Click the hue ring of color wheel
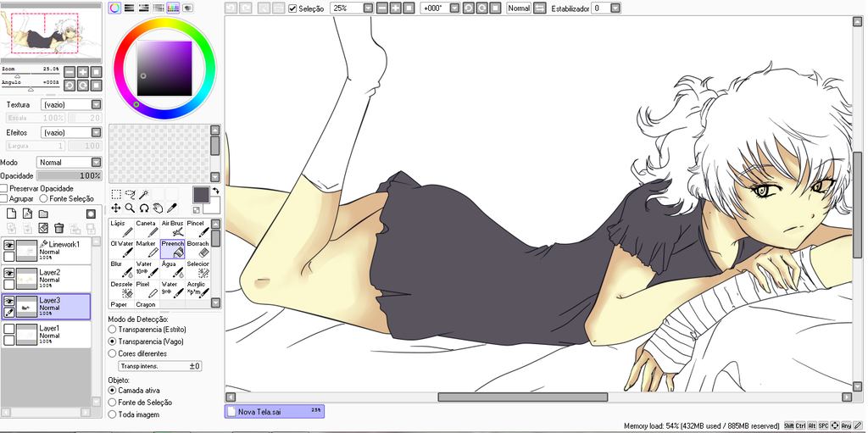This screenshot has width=868, height=433. [165, 21]
